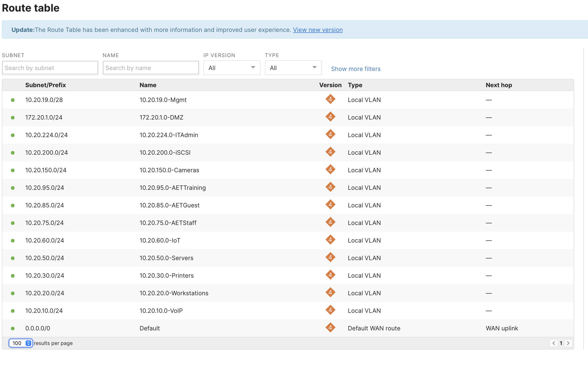Select page 1 in the pagination

click(x=561, y=343)
